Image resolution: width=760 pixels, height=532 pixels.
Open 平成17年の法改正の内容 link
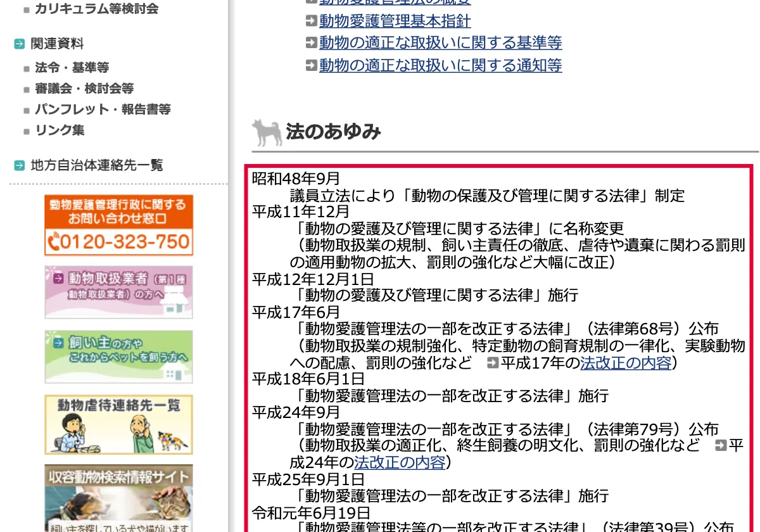point(626,363)
